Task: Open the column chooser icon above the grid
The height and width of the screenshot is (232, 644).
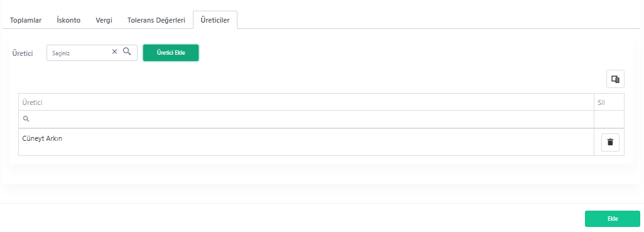Action: point(615,79)
